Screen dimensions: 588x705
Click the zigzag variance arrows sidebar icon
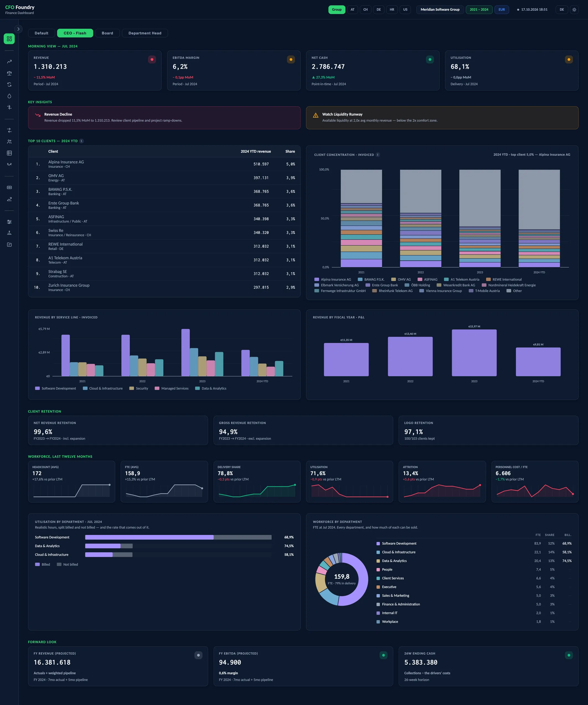tap(9, 164)
